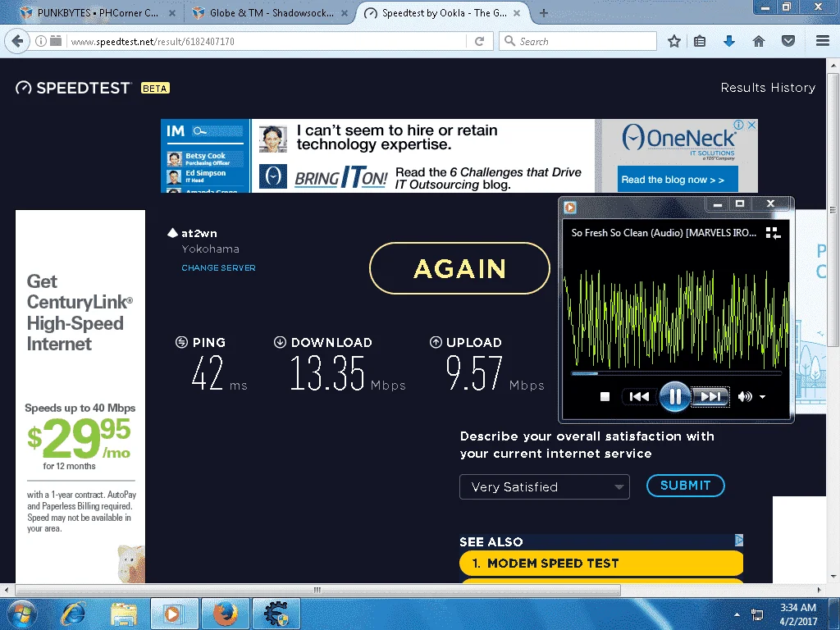Click the MODEM SPEED TEST link

coord(601,563)
